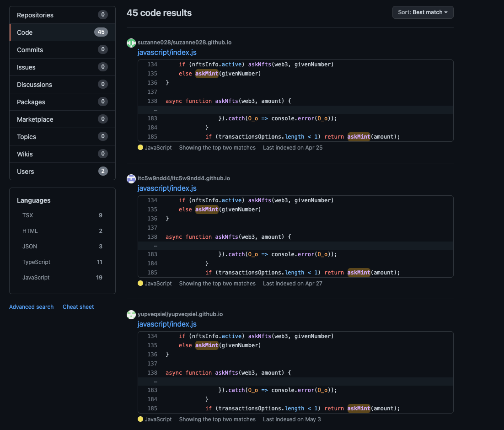Select the Users search category
This screenshot has width=504, height=430.
click(x=62, y=171)
